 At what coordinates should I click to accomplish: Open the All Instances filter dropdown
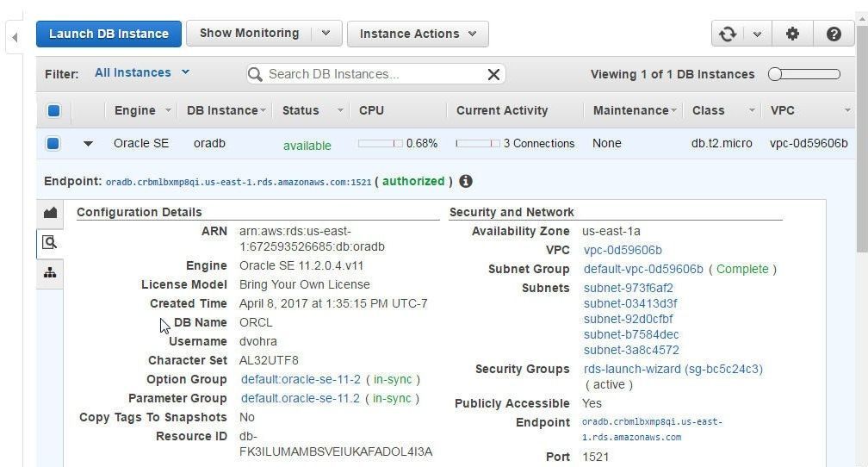pyautogui.click(x=142, y=72)
